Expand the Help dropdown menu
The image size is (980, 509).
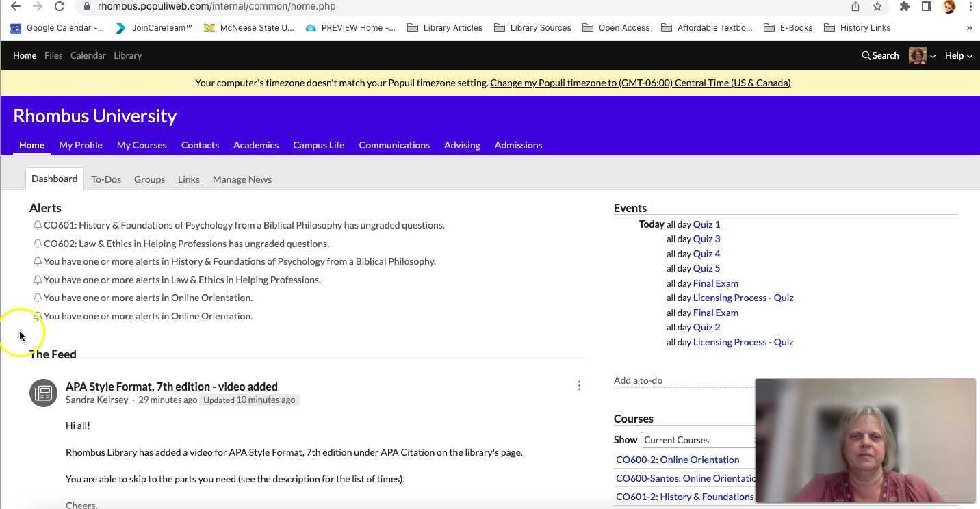click(x=958, y=55)
